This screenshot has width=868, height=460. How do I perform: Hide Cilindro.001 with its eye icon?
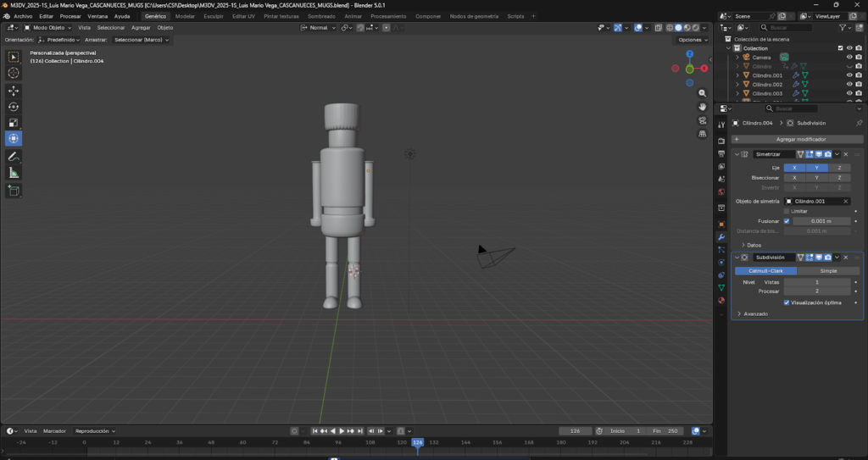849,75
